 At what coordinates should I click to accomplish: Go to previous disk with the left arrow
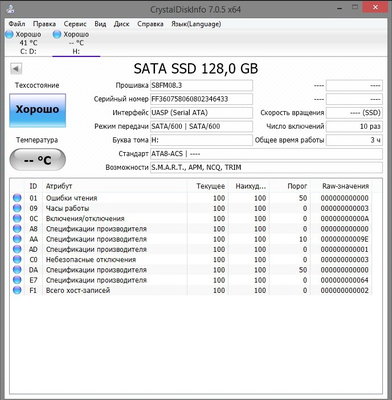coord(16,69)
